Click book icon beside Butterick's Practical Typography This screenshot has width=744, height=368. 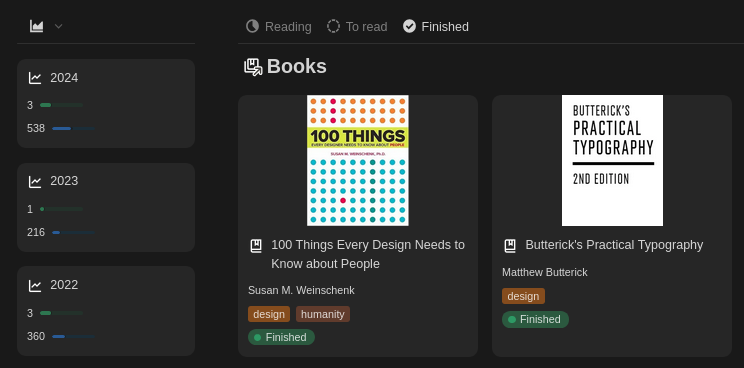tap(510, 246)
